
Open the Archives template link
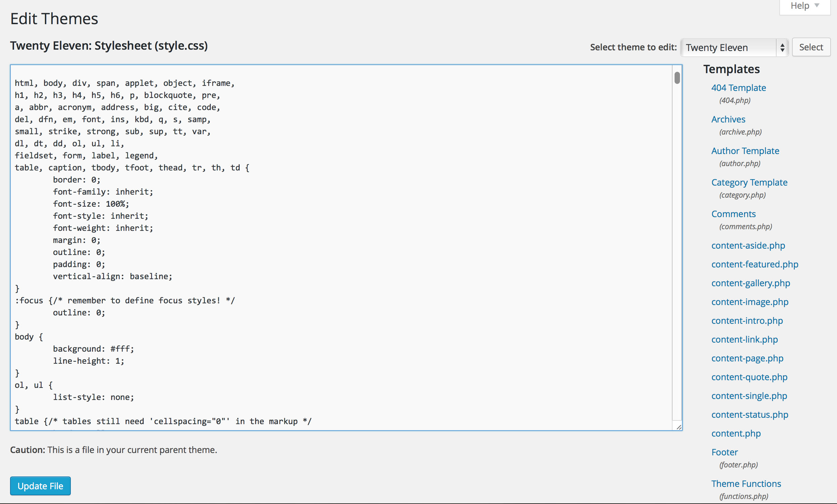click(728, 119)
